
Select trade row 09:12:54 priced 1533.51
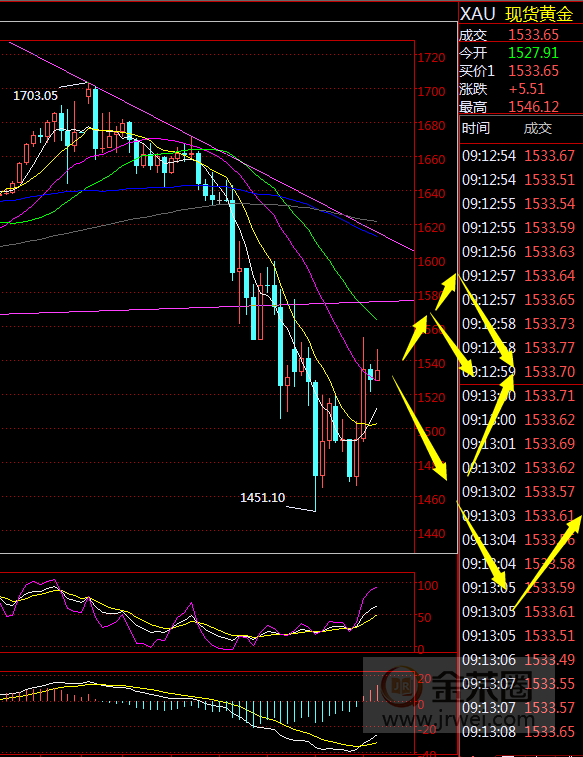click(519, 180)
